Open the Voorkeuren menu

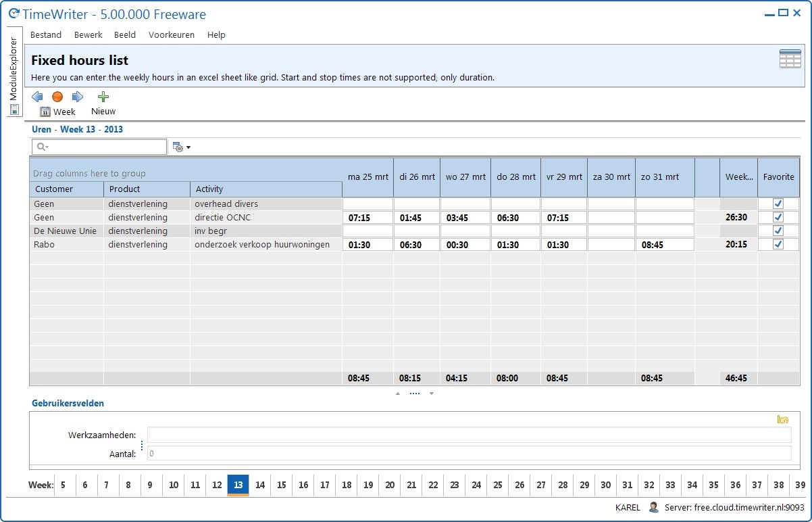pos(172,34)
